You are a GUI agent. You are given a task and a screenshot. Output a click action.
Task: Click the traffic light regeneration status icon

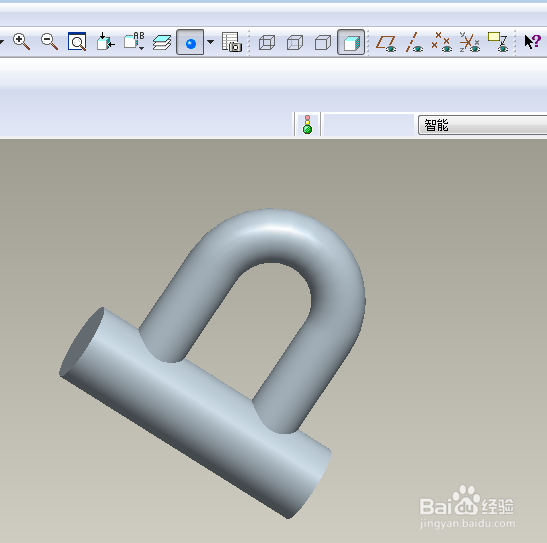click(x=307, y=125)
